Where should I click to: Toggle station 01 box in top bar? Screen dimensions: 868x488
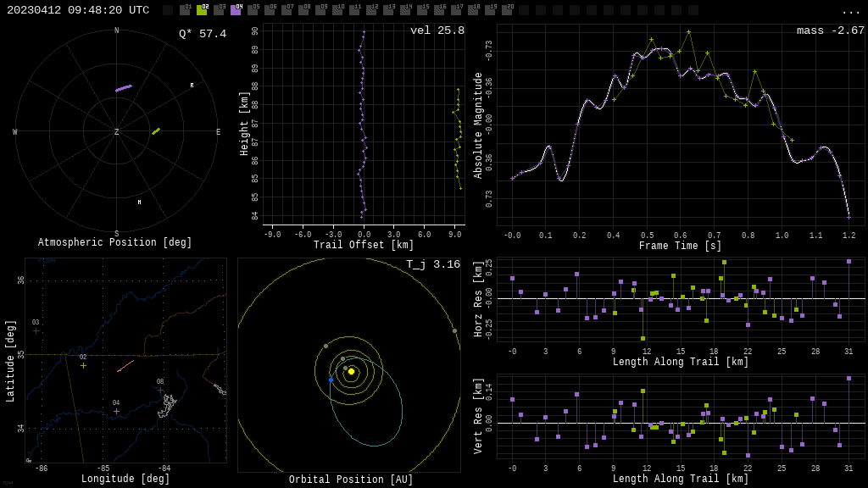point(185,10)
